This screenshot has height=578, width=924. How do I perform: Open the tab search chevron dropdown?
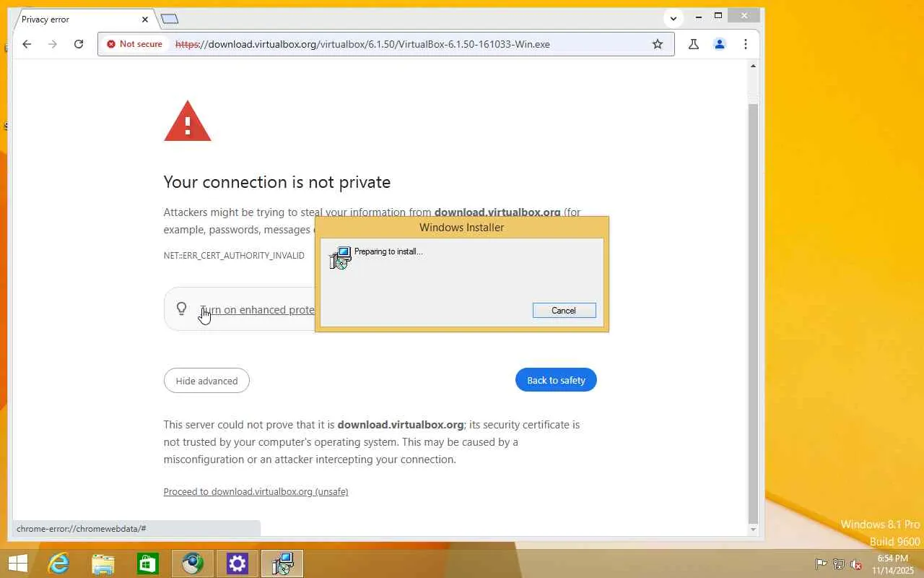tap(674, 19)
